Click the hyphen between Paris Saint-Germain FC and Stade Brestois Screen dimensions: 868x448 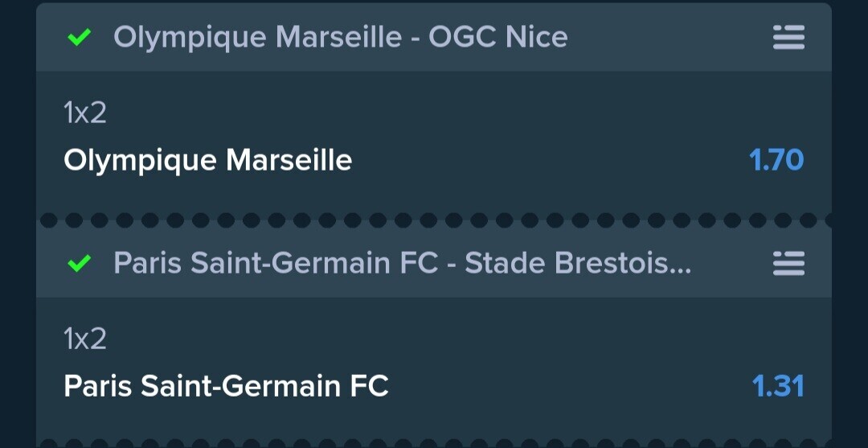coord(452,265)
